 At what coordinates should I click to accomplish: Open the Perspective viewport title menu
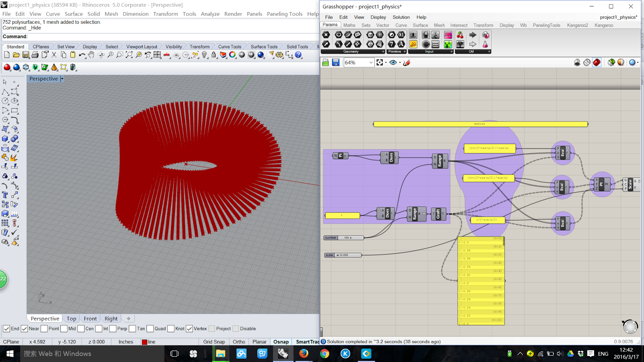[62, 78]
